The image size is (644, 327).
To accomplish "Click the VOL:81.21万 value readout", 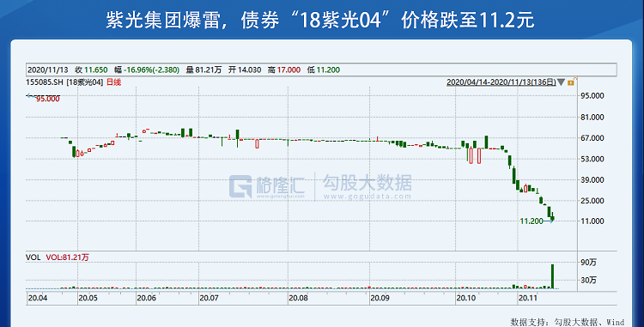I will (67, 257).
